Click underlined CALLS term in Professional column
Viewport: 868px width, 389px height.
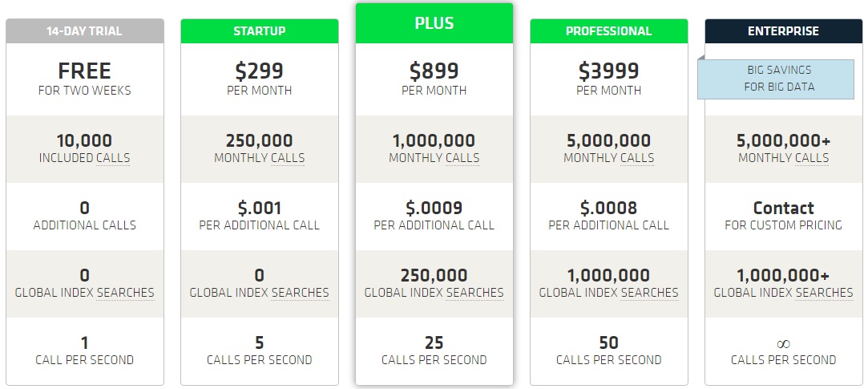click(x=637, y=158)
